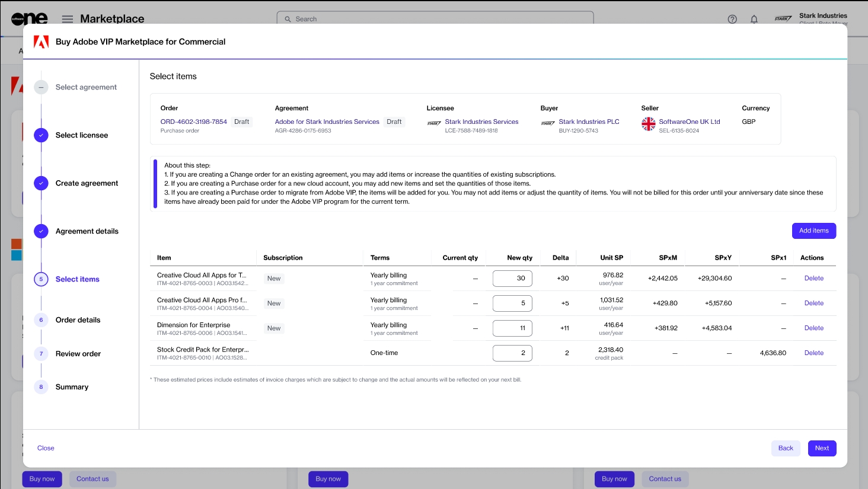Click the Create agreement step checkmark circle
Image resolution: width=868 pixels, height=489 pixels.
pyautogui.click(x=41, y=183)
